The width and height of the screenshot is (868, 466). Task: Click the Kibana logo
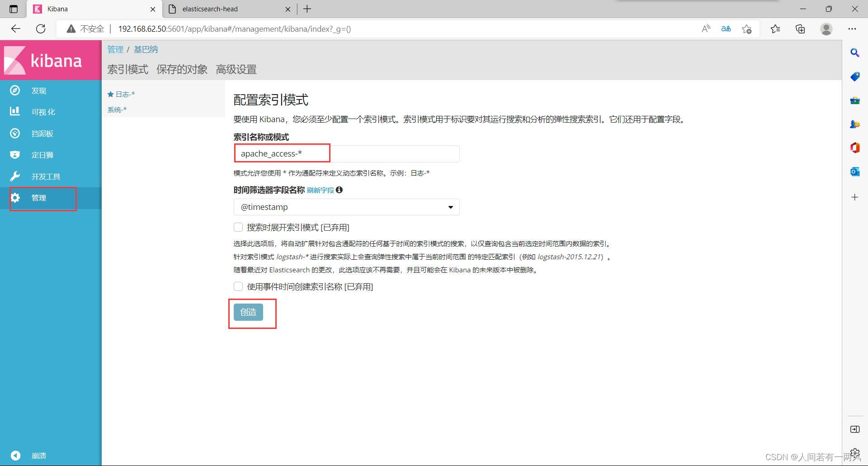(43, 60)
